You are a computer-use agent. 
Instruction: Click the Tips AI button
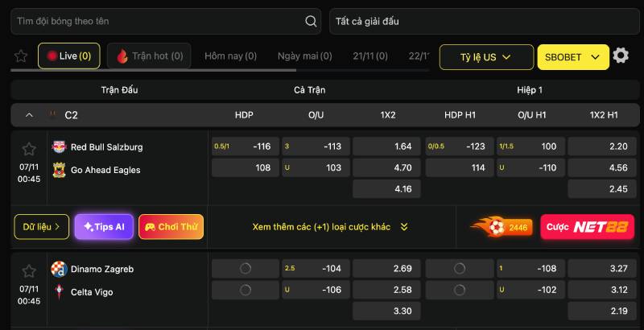click(104, 227)
